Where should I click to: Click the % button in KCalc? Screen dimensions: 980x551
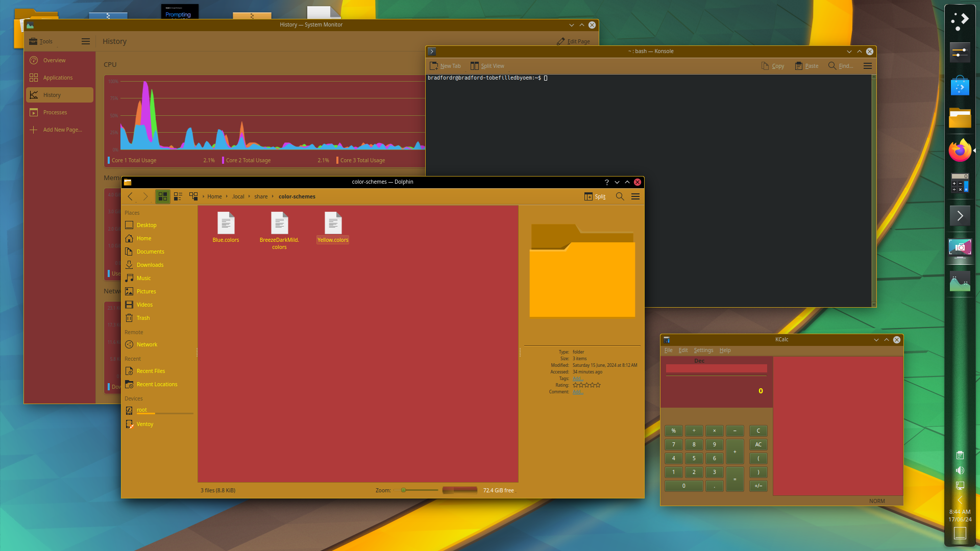click(x=674, y=431)
